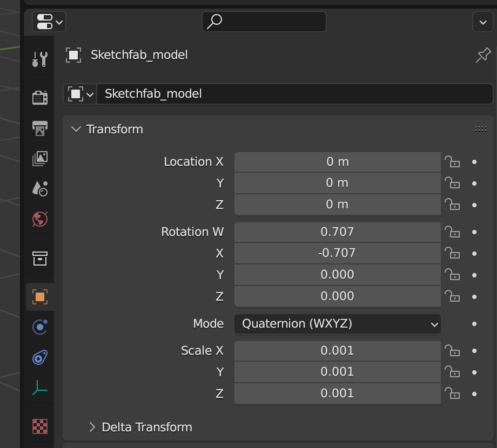
Task: Animate Rotation Z with the keyframe dot
Action: point(474,297)
